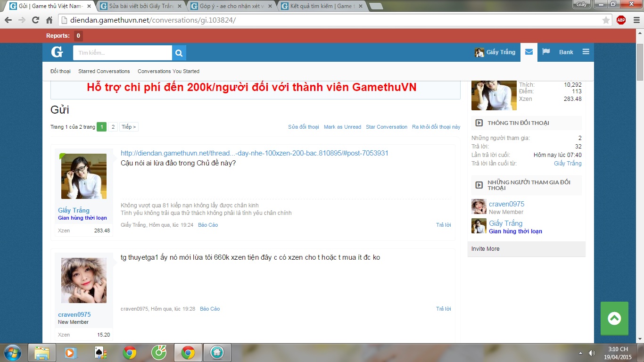Go to page 2 of conversation
The height and width of the screenshot is (362, 644).
click(113, 127)
